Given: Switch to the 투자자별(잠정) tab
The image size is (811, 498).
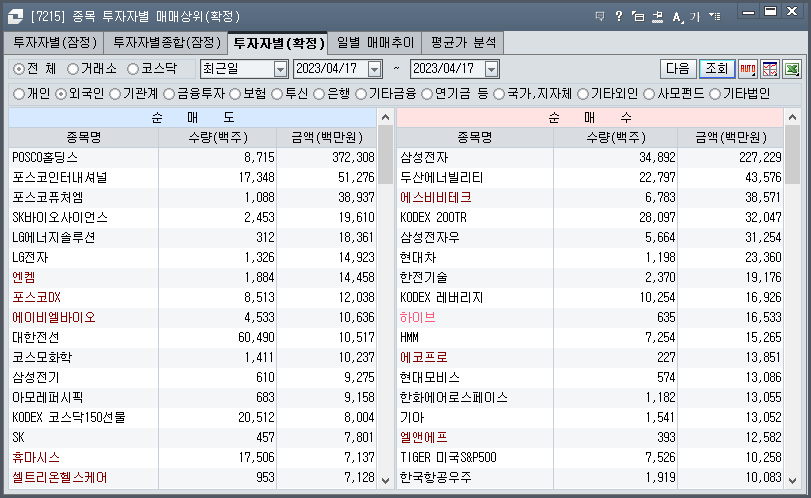Looking at the screenshot, I should [x=55, y=42].
